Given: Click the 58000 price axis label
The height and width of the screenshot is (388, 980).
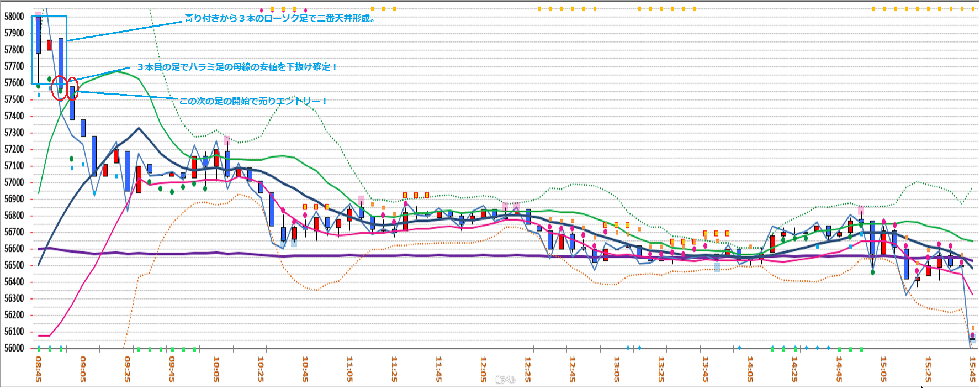Looking at the screenshot, I should point(14,17).
